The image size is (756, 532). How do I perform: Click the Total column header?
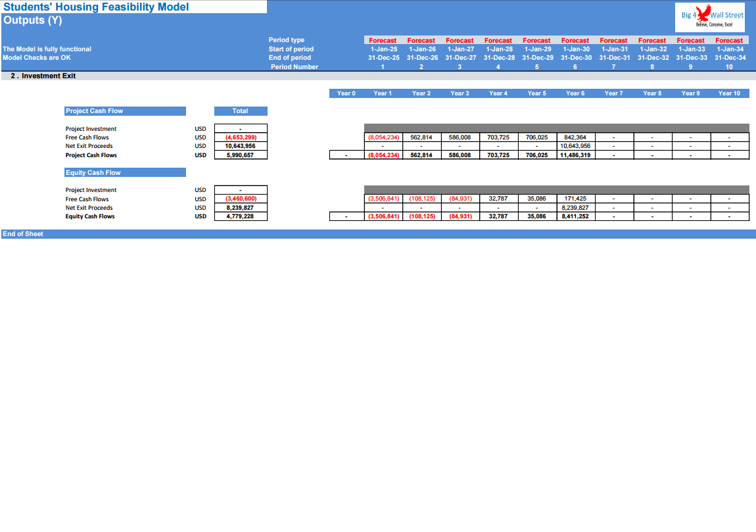pyautogui.click(x=241, y=111)
